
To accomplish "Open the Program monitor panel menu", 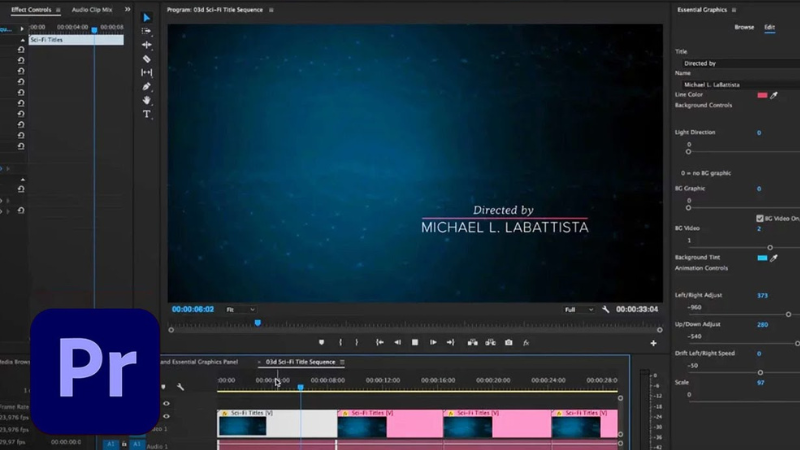I will pyautogui.click(x=271, y=10).
